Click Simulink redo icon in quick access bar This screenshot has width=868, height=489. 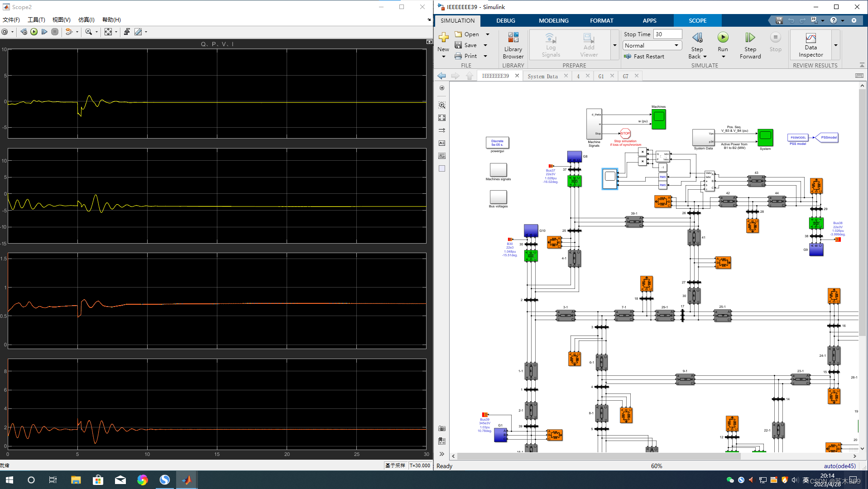click(802, 20)
